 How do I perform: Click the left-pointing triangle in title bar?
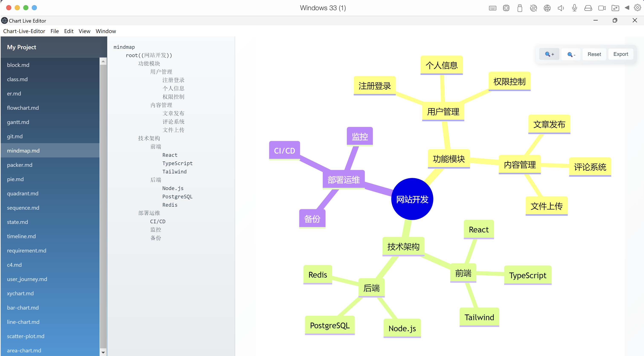pyautogui.click(x=627, y=8)
